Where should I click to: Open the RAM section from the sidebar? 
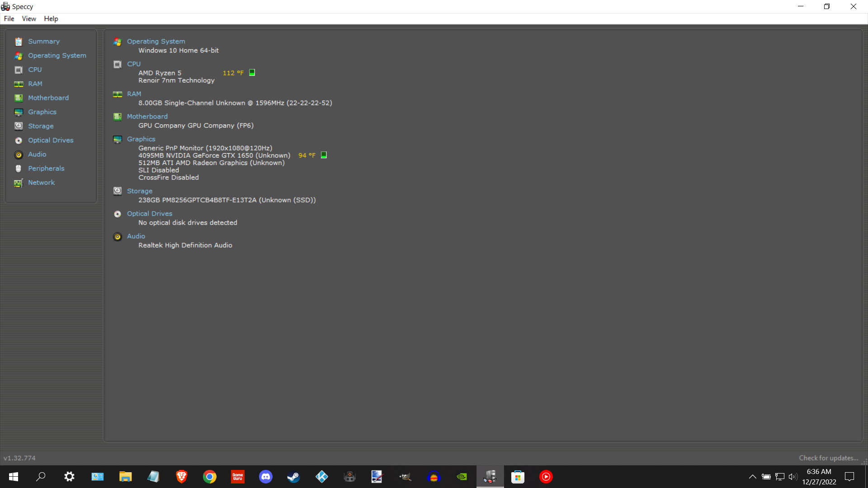(x=35, y=84)
